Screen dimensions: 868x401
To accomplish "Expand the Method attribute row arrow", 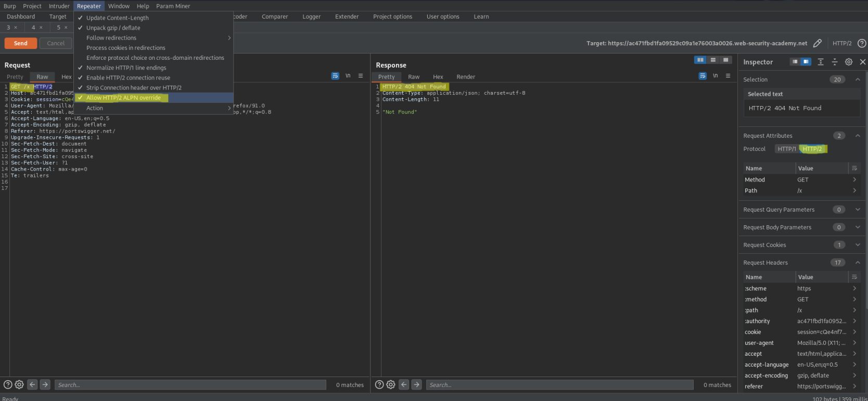I will 854,179.
